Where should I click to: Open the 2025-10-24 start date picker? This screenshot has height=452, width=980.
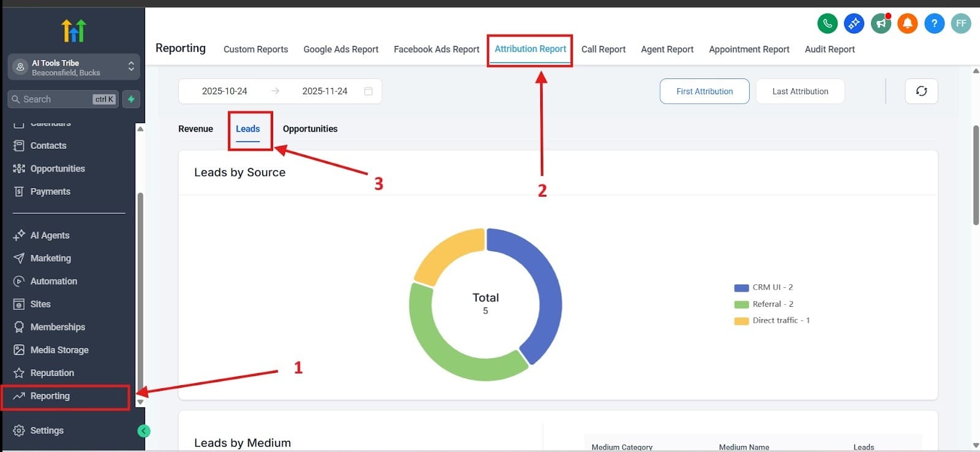pyautogui.click(x=224, y=91)
